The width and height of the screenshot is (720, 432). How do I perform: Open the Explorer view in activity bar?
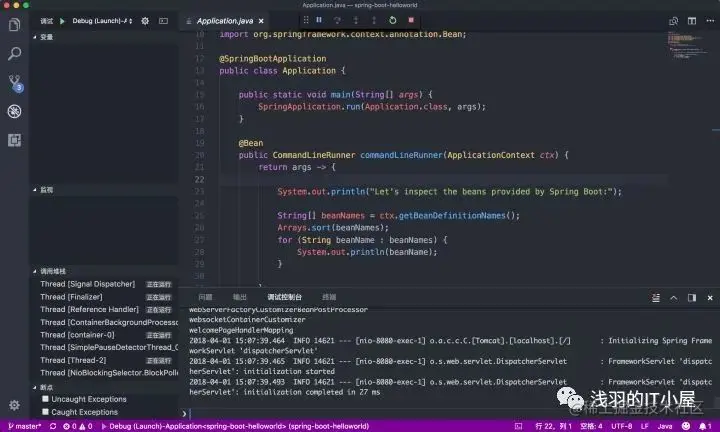click(x=14, y=24)
